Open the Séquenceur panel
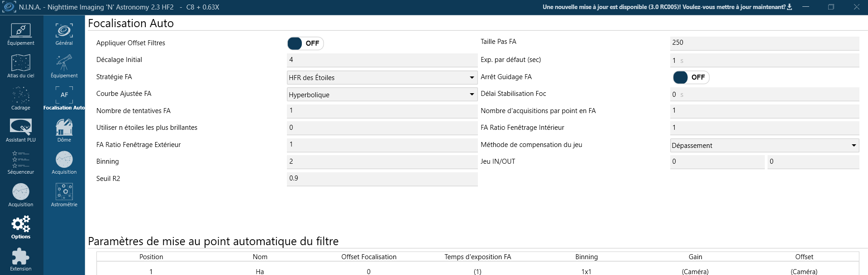This screenshot has width=868, height=275. click(x=21, y=163)
